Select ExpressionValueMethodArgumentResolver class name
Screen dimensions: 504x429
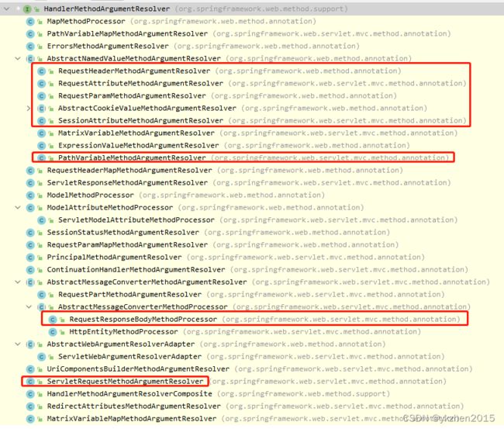tap(139, 145)
